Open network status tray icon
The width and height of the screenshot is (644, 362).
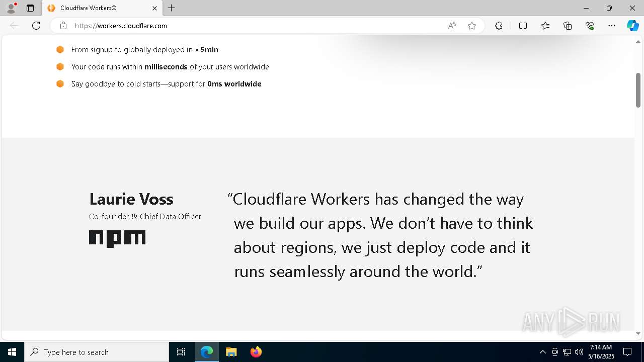[567, 352]
